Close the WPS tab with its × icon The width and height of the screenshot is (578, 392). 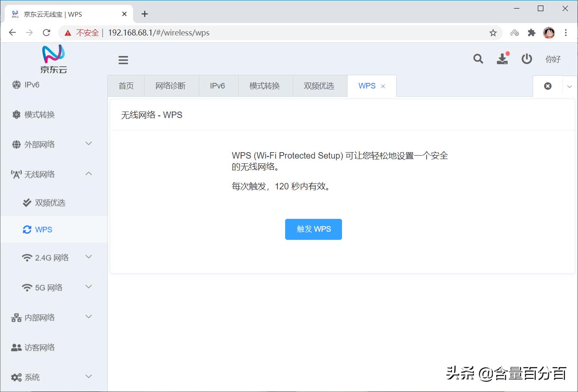coord(384,85)
